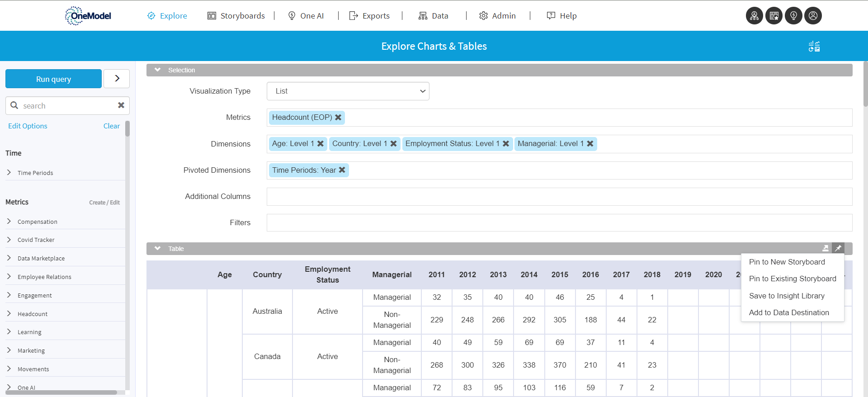
Task: Click the sidebar horizontal scrollbar
Action: click(x=61, y=392)
